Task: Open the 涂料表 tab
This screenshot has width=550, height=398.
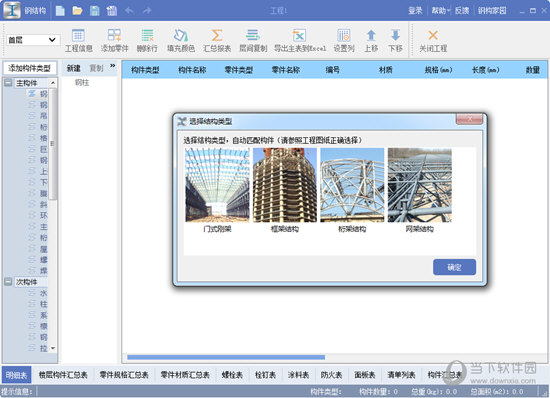Action: 299,375
